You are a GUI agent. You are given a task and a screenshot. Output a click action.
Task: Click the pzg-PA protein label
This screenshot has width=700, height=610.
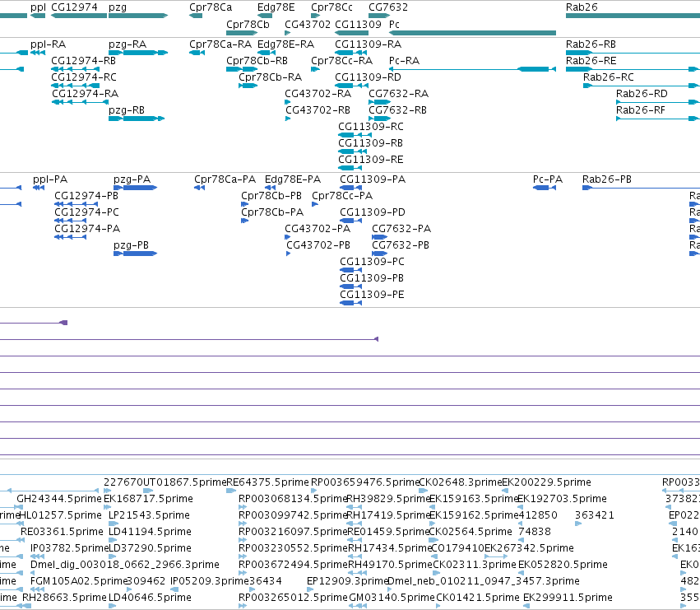132,179
